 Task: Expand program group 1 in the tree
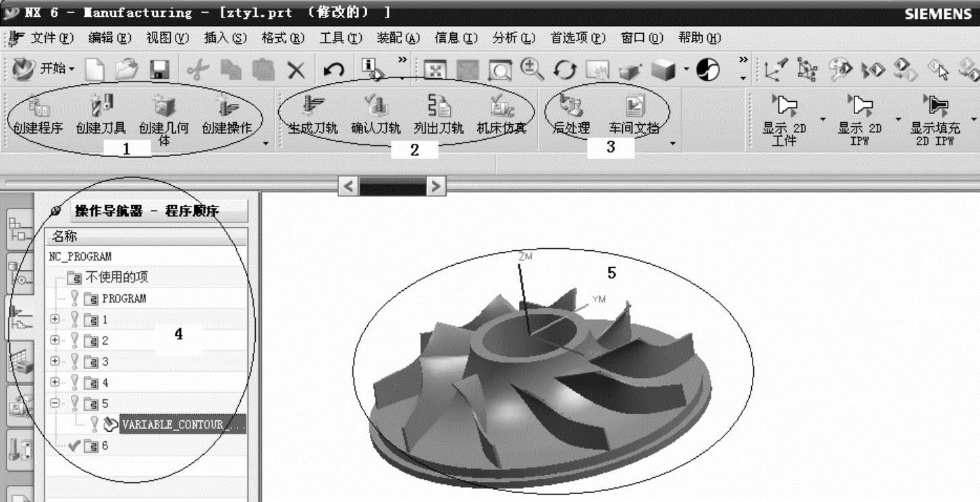point(55,320)
